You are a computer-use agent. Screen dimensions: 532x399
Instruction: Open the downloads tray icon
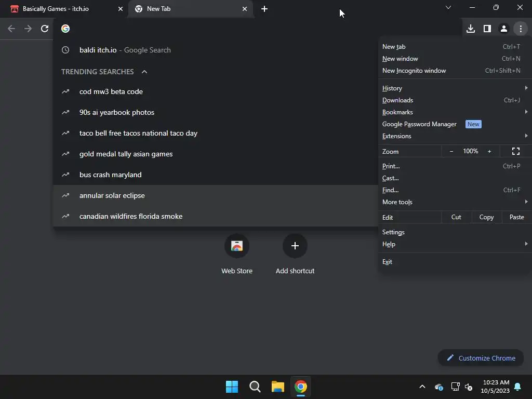[471, 29]
